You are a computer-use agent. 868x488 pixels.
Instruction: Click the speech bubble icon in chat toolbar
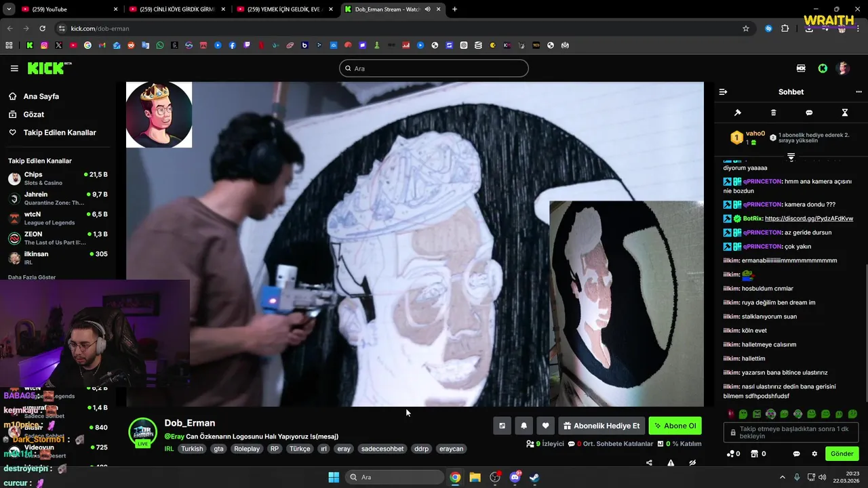click(809, 113)
